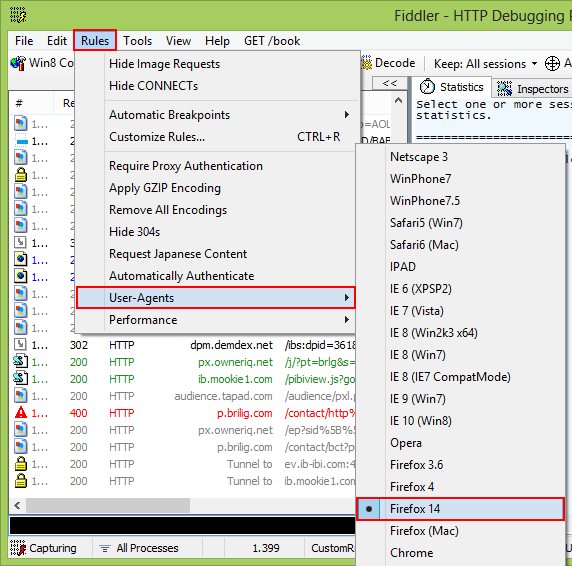Select image icon of audience.tapad.com session
Viewport: 572px width, 566px height.
pyautogui.click(x=21, y=396)
